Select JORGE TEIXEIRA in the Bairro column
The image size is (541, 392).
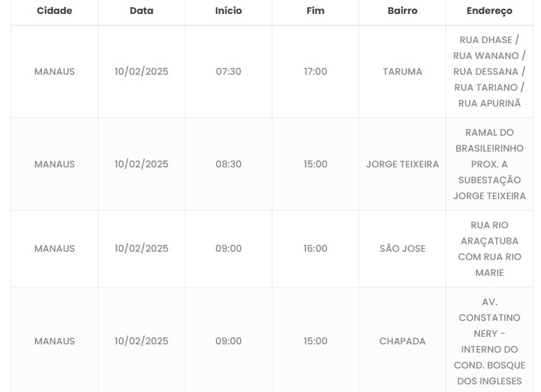click(403, 164)
